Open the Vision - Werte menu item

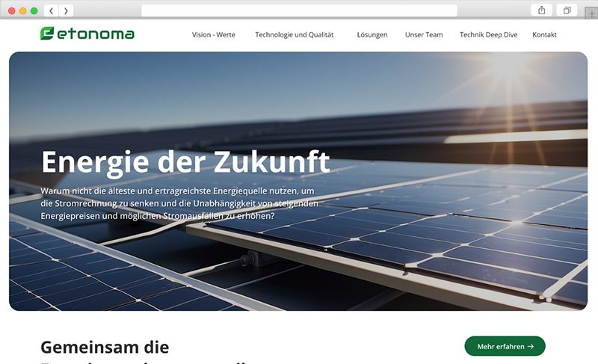[214, 34]
